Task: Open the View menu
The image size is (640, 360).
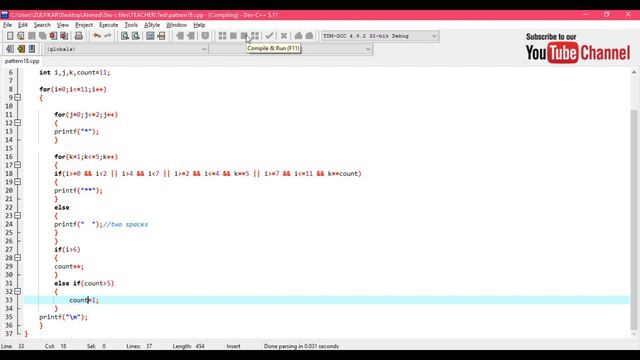Action: (62, 25)
